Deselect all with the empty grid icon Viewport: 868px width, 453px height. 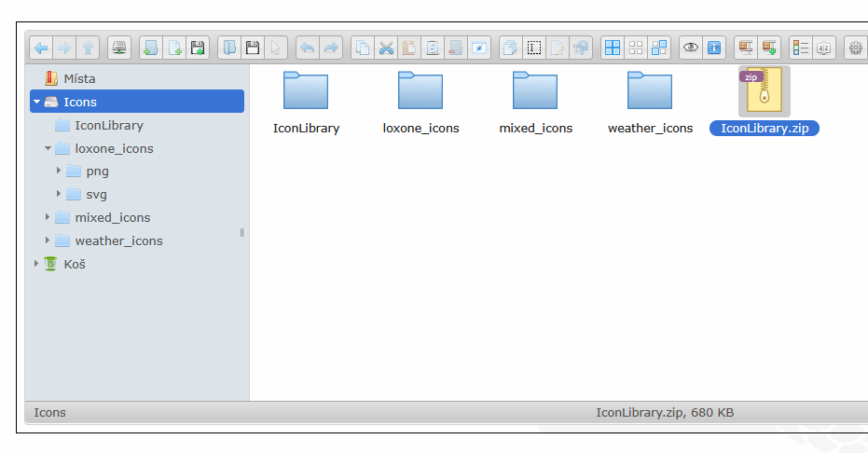point(636,48)
